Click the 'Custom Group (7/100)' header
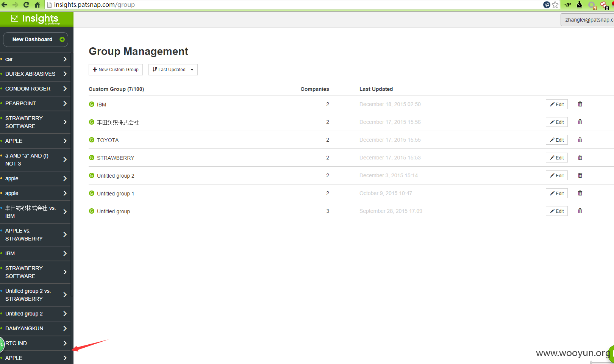614x364 pixels. coord(116,89)
